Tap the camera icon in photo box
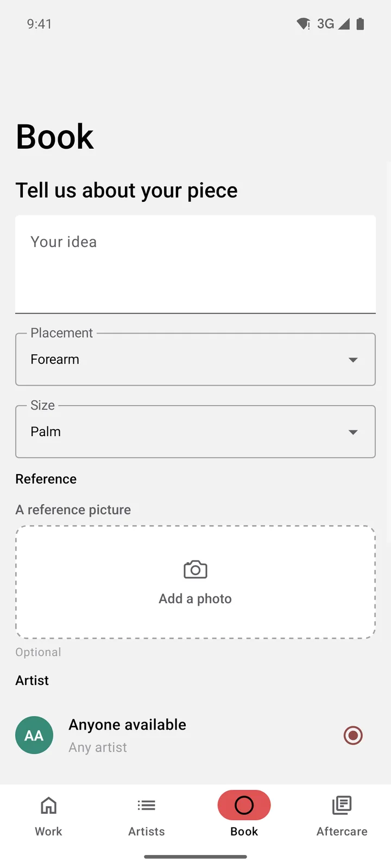This screenshot has height=868, width=391. tap(195, 570)
